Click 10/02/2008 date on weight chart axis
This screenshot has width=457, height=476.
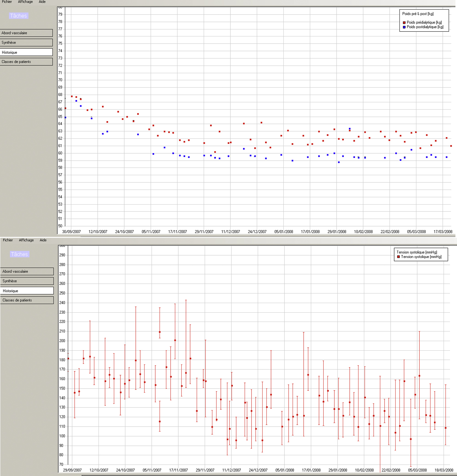363,232
